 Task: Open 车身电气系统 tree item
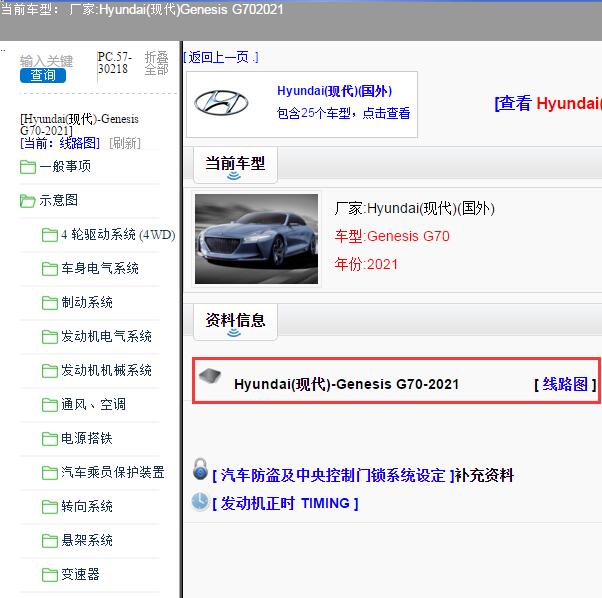100,269
